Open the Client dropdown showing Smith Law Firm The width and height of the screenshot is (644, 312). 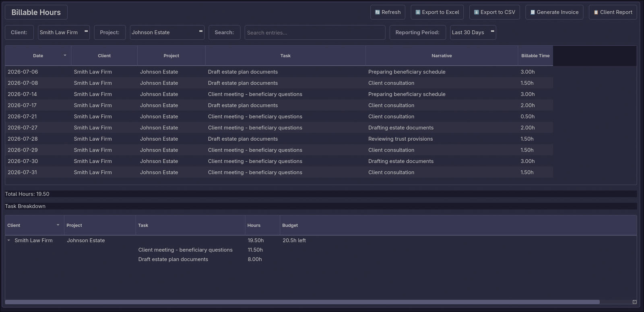tap(64, 33)
